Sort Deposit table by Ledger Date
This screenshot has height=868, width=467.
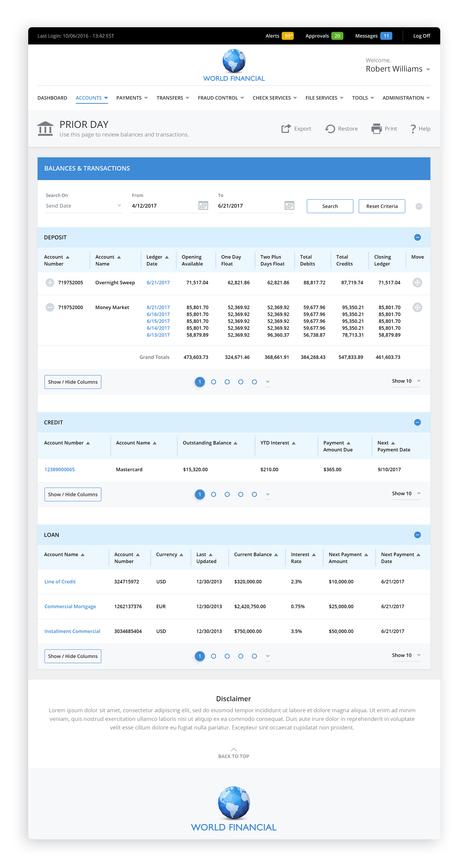tap(166, 257)
